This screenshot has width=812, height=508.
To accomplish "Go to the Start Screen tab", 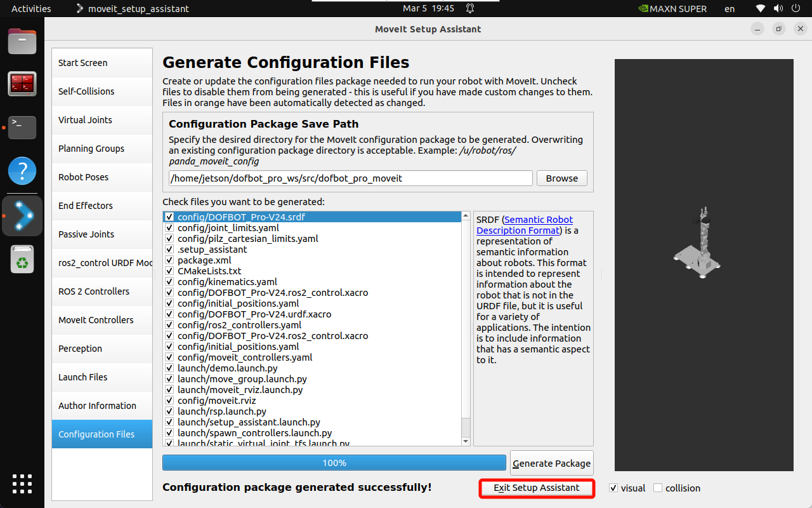I will (102, 63).
